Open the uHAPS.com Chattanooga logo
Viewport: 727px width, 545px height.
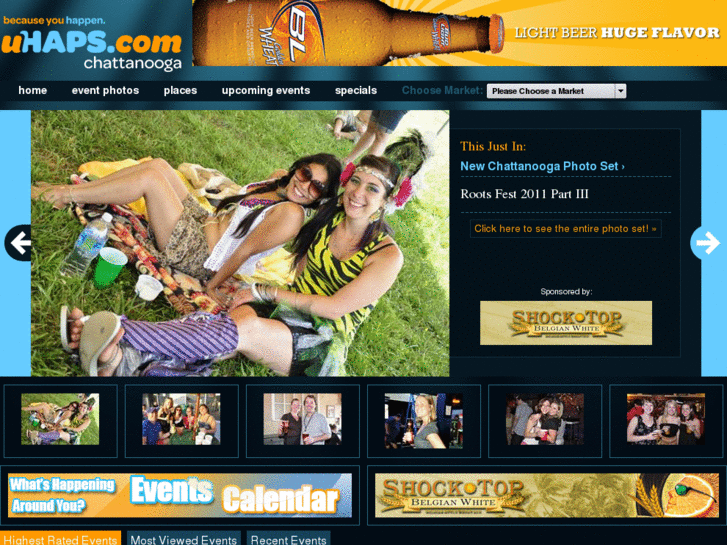92,44
